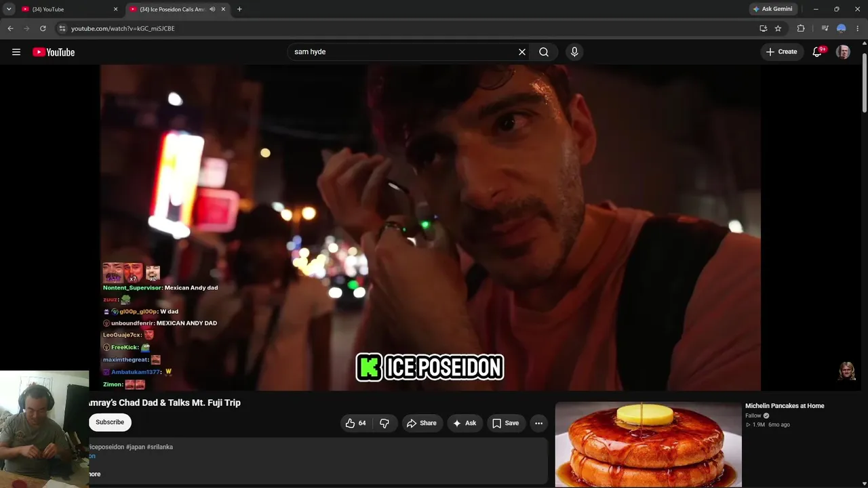Open the Chrome three-dot menu
Screen dimensions: 868x488
(858, 28)
